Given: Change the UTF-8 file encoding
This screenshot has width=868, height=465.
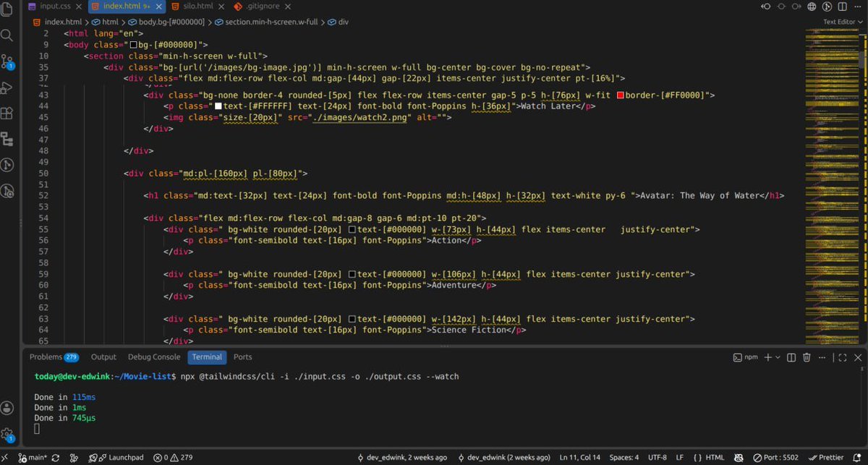Looking at the screenshot, I should pos(658,458).
